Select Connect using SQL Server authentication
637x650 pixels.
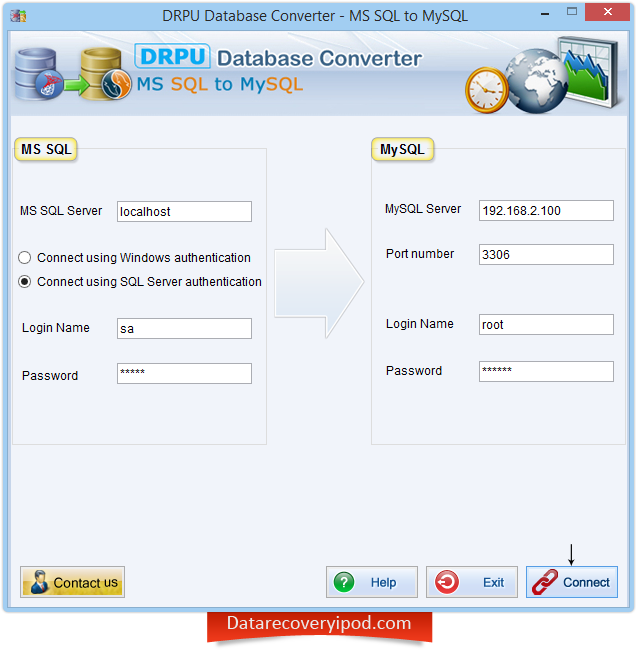140,281
